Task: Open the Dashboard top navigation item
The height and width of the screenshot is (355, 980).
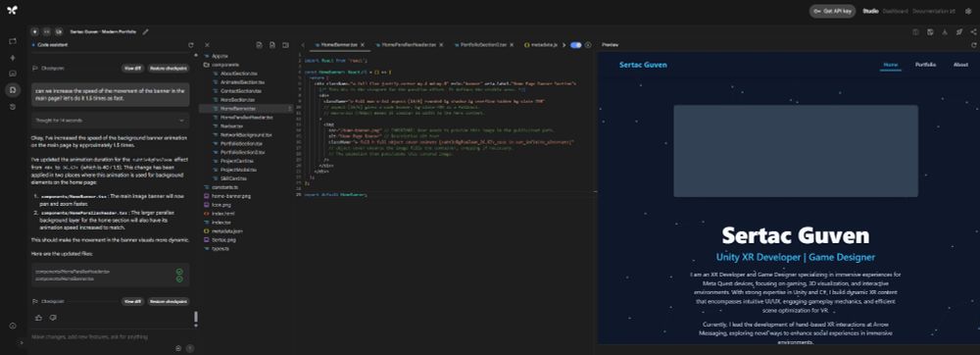Action: (x=895, y=11)
